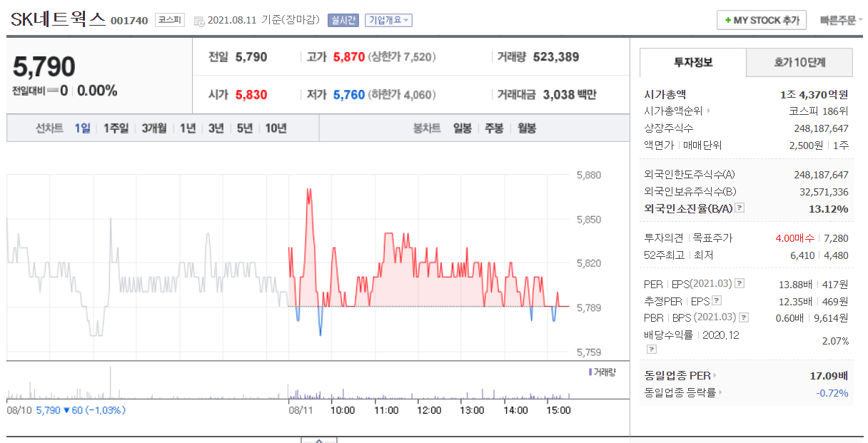Click the help icon next to 외국인소진율(B/A)
Viewport: 868px width, 443px height.
(x=740, y=208)
